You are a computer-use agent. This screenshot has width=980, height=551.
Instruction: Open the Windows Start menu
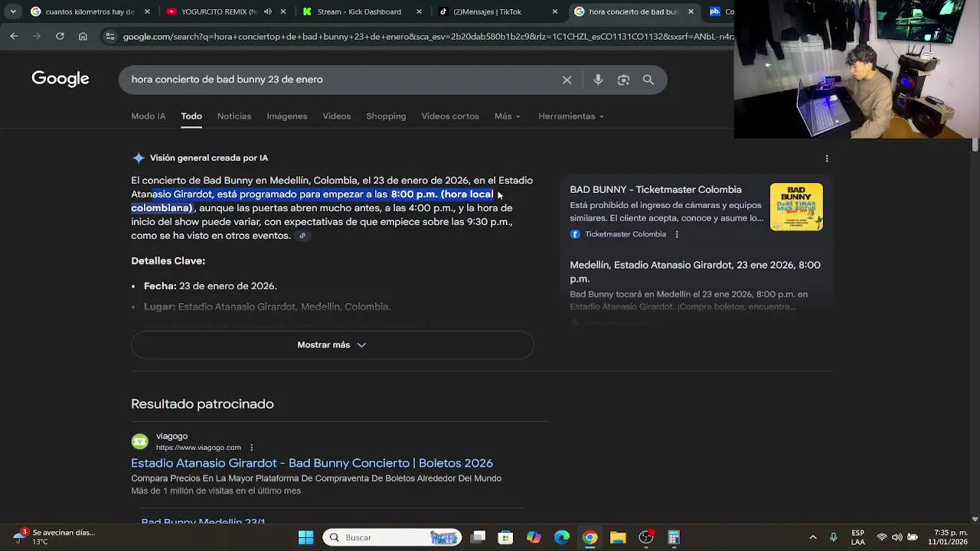pos(305,537)
